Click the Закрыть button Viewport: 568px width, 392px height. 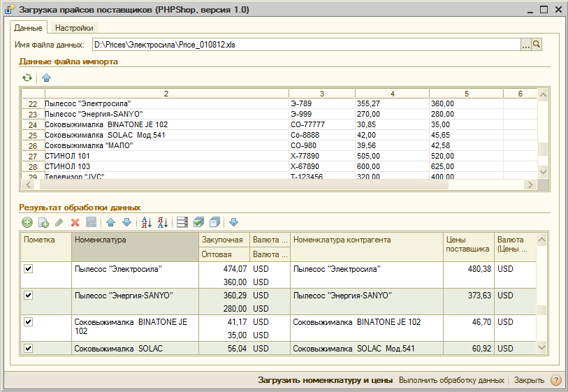point(529,380)
